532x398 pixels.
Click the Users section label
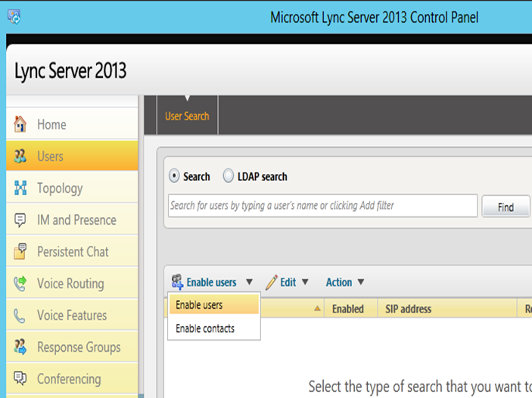point(50,157)
